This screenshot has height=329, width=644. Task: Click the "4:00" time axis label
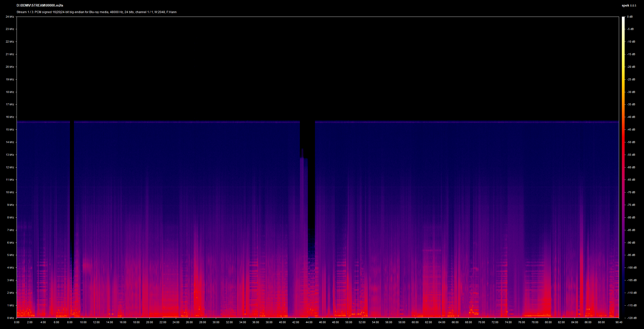(x=43, y=322)
